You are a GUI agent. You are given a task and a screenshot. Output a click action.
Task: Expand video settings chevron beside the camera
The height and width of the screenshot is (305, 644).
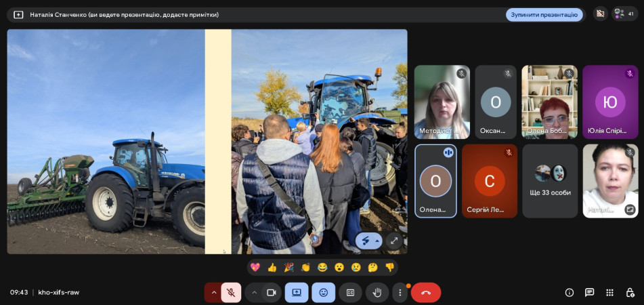pyautogui.click(x=255, y=293)
